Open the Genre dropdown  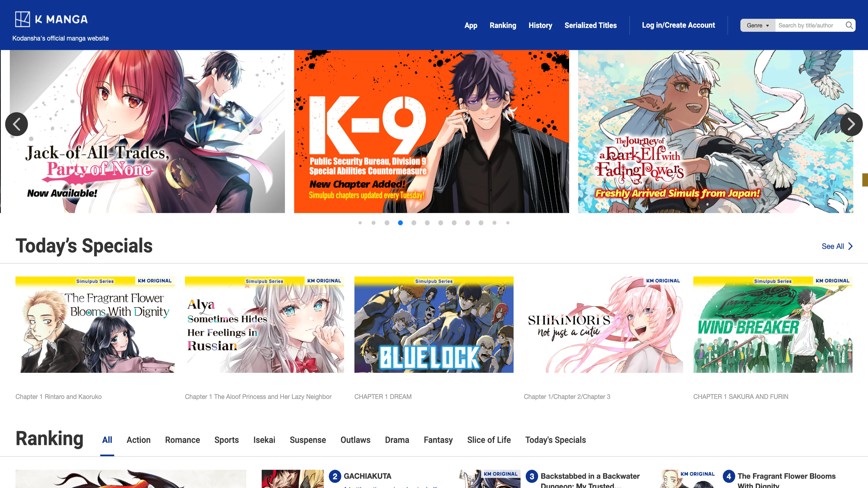click(x=757, y=25)
